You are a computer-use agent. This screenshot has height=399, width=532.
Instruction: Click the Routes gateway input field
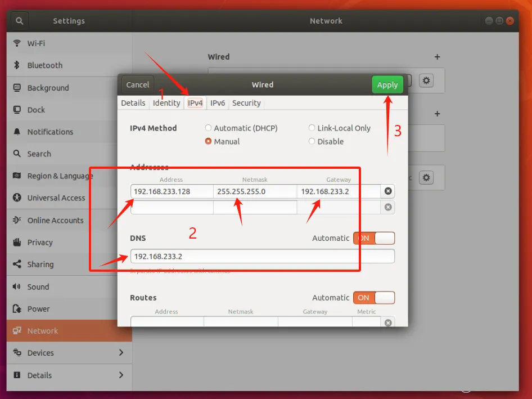(x=315, y=321)
